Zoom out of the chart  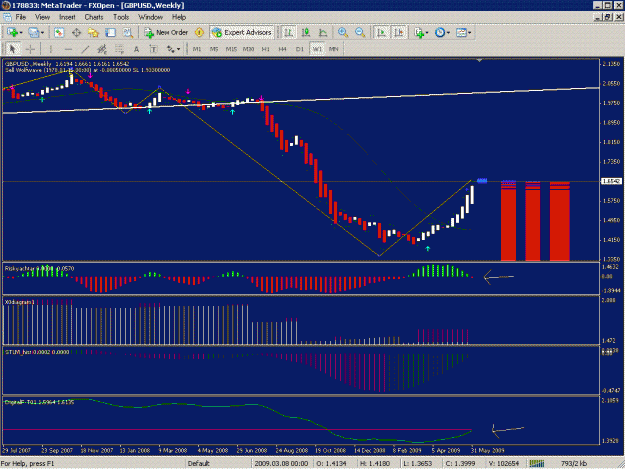[360, 32]
